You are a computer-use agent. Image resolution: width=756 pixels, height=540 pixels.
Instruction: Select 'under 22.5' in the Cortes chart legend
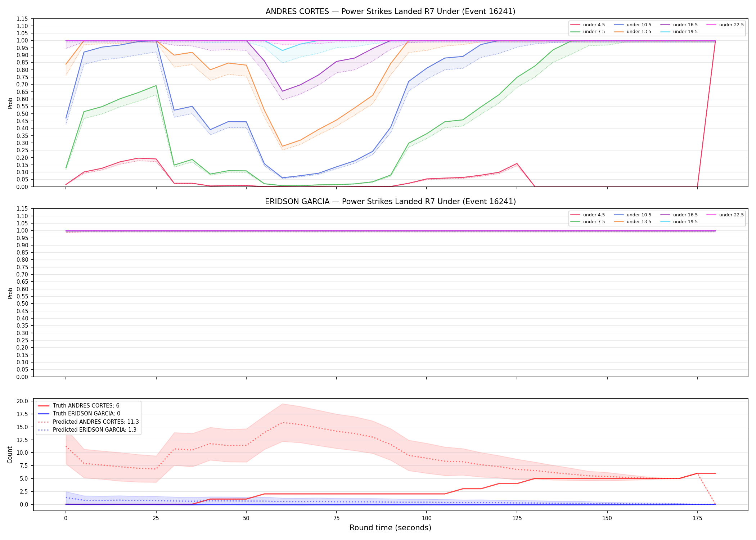click(x=725, y=25)
